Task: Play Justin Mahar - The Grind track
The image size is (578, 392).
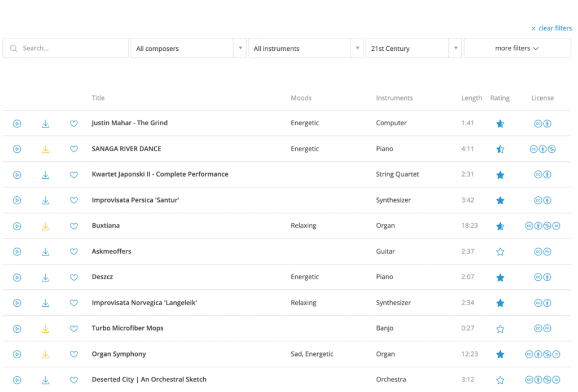Action: (17, 124)
